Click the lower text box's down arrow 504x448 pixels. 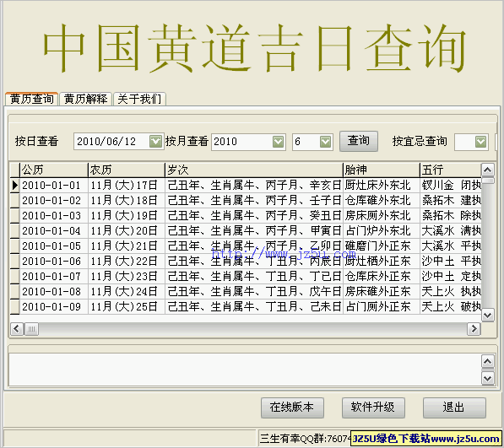coord(488,378)
